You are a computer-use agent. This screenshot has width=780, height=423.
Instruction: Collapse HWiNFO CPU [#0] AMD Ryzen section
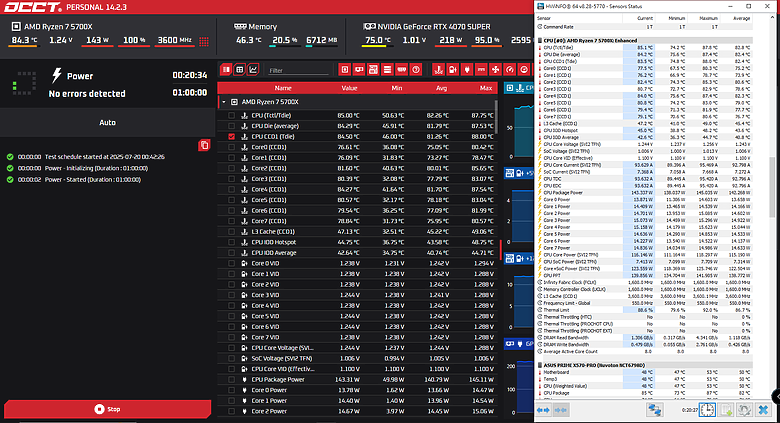(540, 40)
